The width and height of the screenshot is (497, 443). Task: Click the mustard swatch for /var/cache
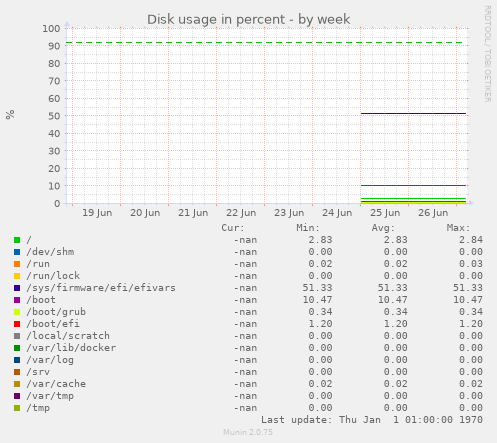click(17, 384)
